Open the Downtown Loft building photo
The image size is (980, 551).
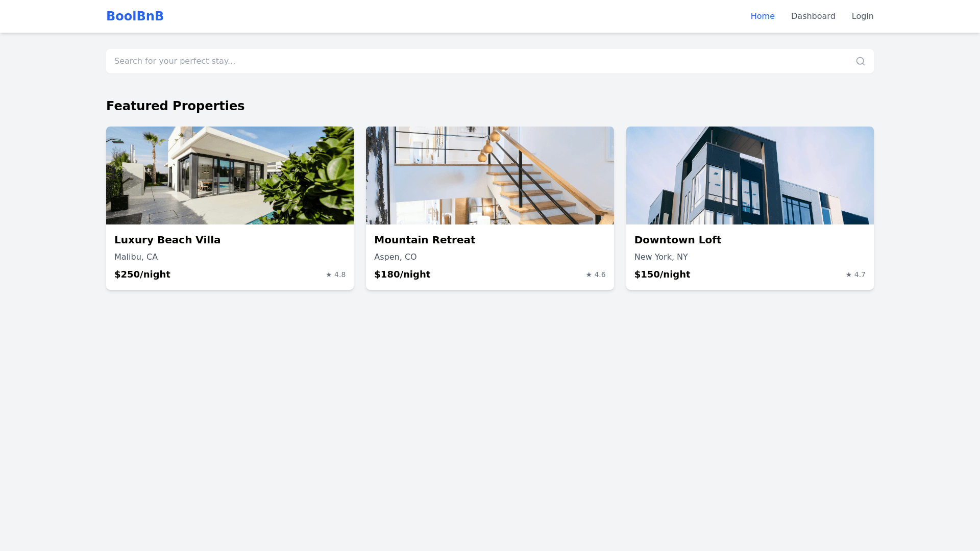coord(749,176)
